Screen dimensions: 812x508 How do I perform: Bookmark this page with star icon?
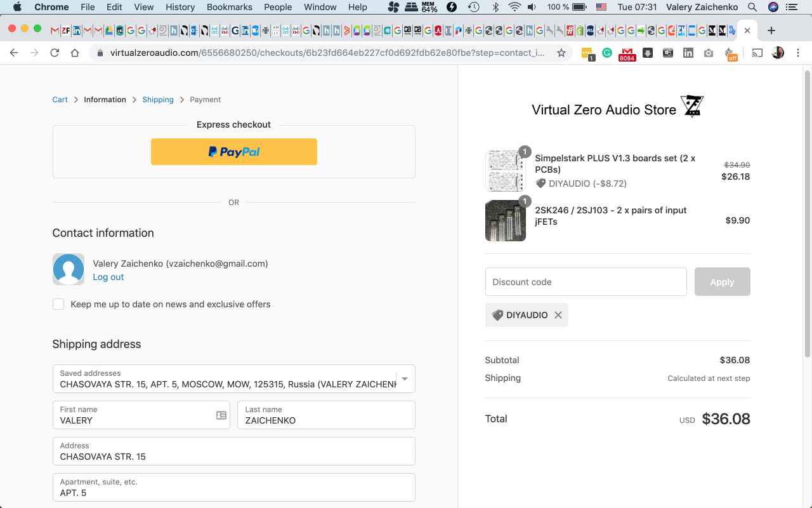point(561,53)
